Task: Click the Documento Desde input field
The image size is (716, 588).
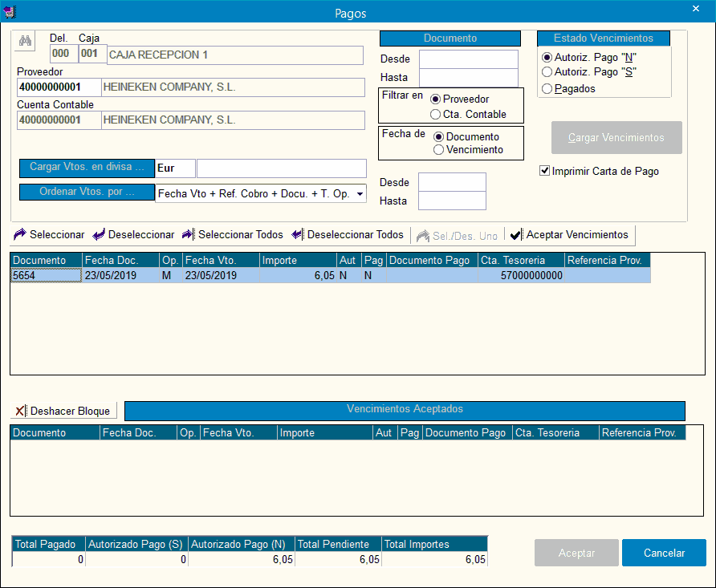Action: [x=469, y=59]
